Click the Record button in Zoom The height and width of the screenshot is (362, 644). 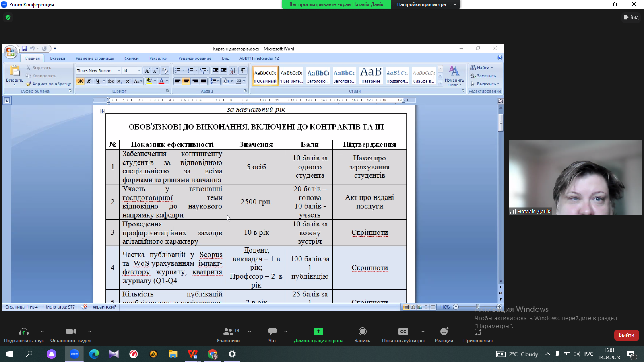pos(362,331)
